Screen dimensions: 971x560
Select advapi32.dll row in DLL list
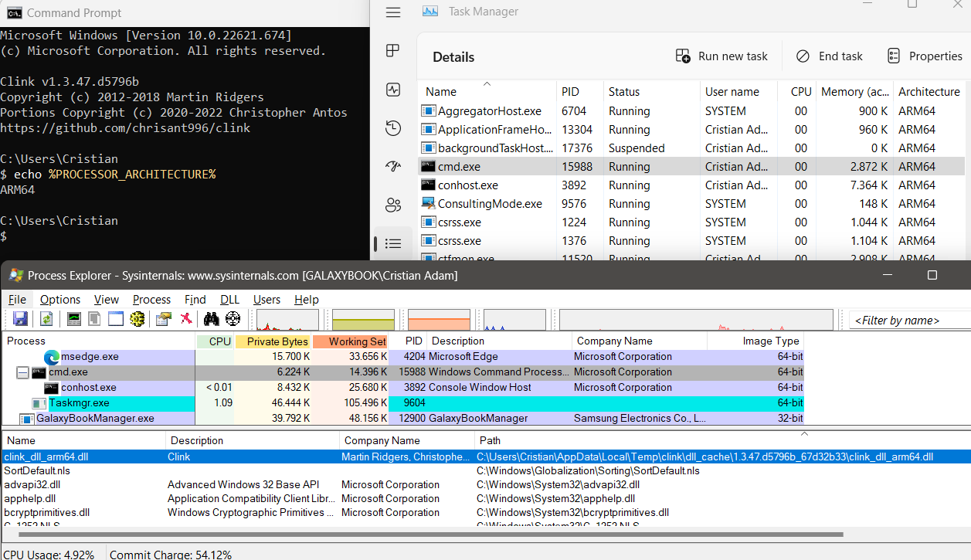click(x=485, y=485)
